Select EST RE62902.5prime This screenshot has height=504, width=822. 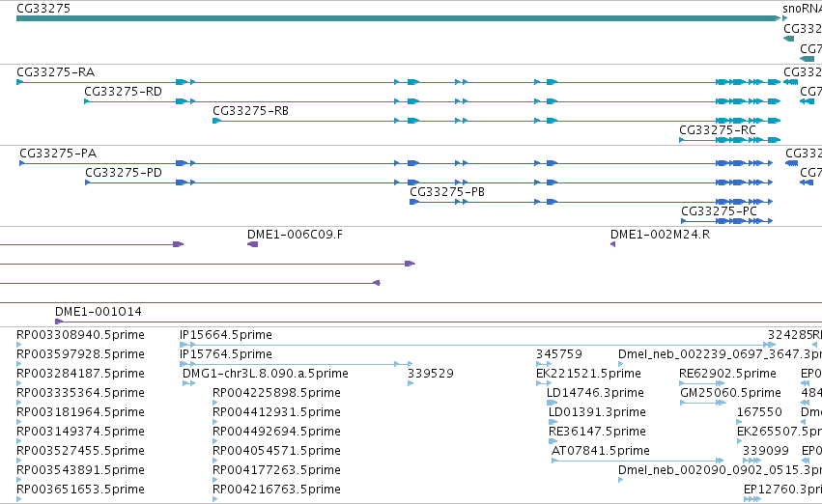point(727,374)
